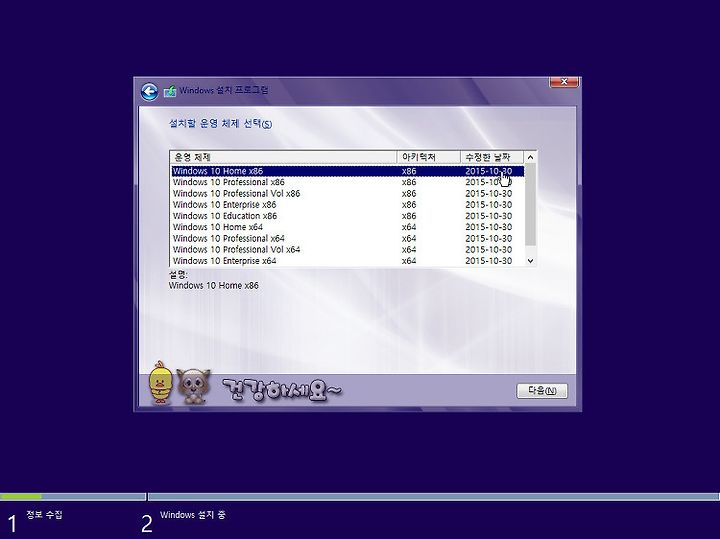Close the Windows setup dialog
The image size is (720, 539).
(x=564, y=82)
